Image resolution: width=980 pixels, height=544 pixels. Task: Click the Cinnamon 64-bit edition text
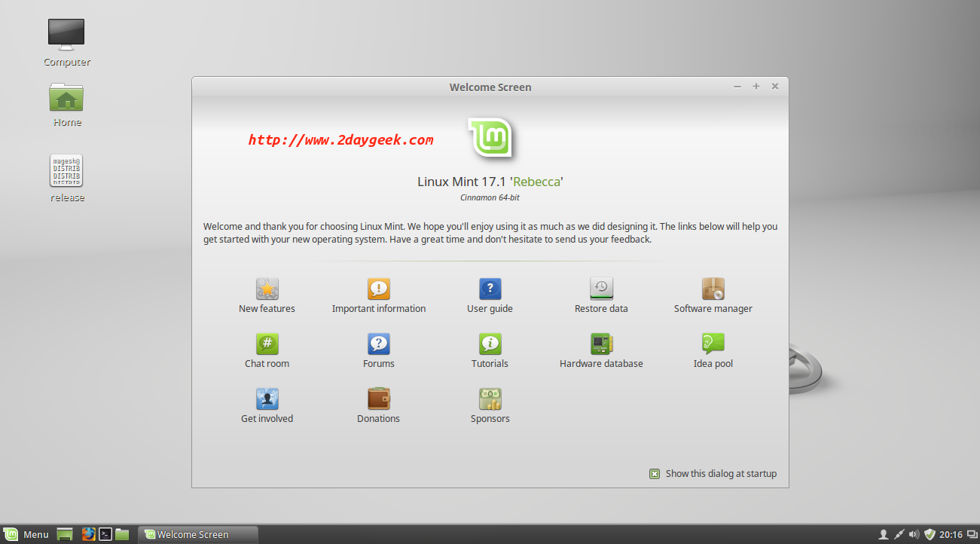pos(490,198)
